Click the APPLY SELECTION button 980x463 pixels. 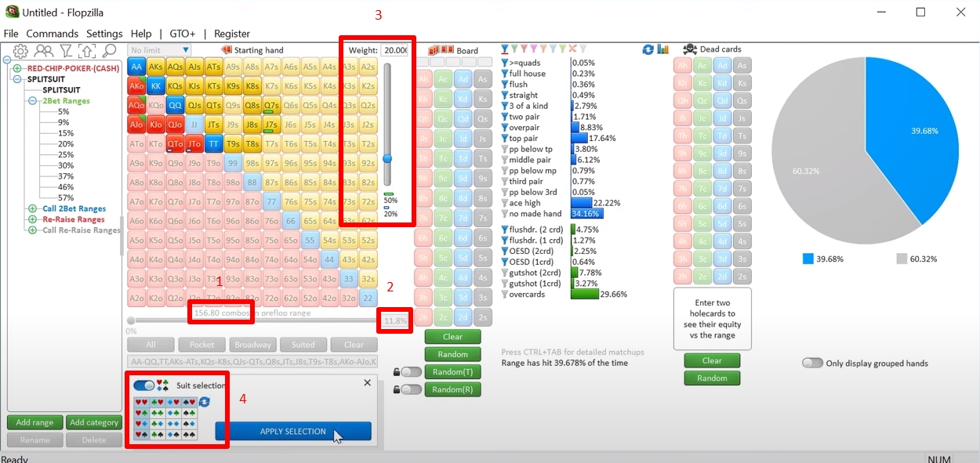pos(292,432)
